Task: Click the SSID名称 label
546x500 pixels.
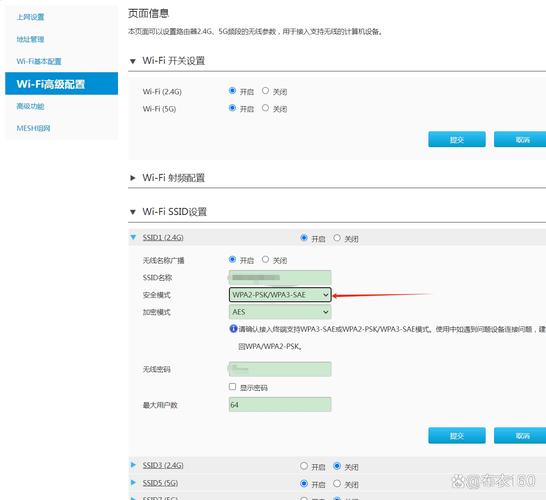Action: pos(157,278)
